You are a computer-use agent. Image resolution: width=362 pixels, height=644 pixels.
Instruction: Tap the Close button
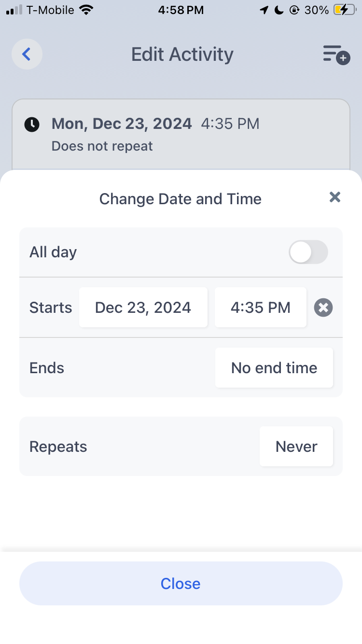click(181, 584)
